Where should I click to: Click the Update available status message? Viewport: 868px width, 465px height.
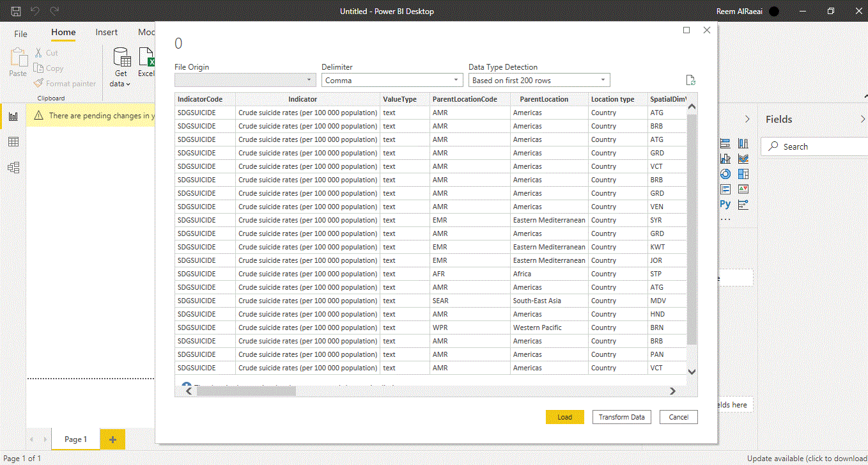click(807, 459)
